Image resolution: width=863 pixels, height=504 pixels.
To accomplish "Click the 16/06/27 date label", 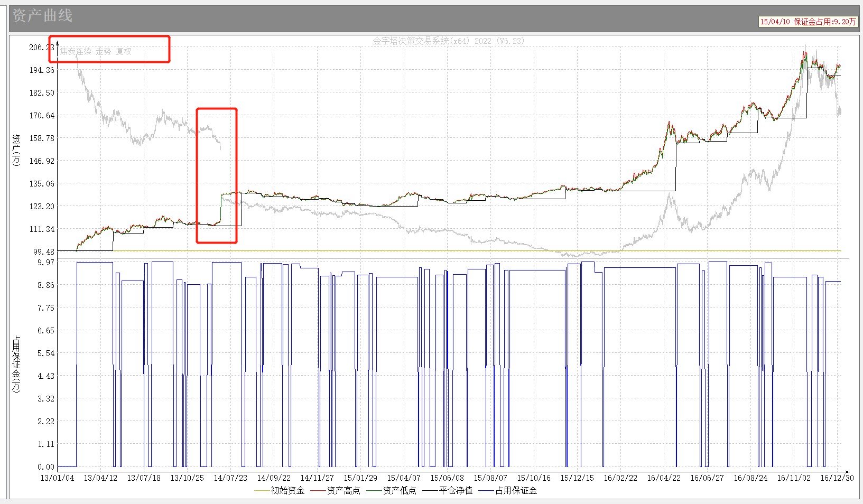I will [x=707, y=478].
